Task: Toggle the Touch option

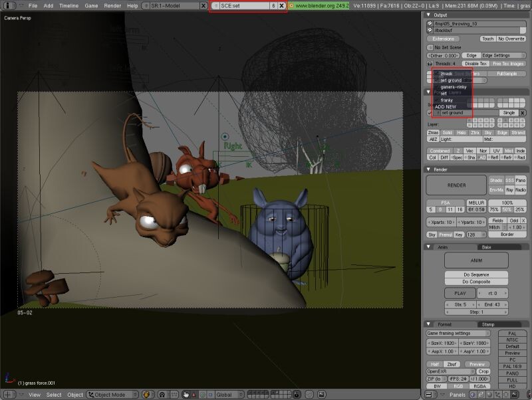Action: 488,39
